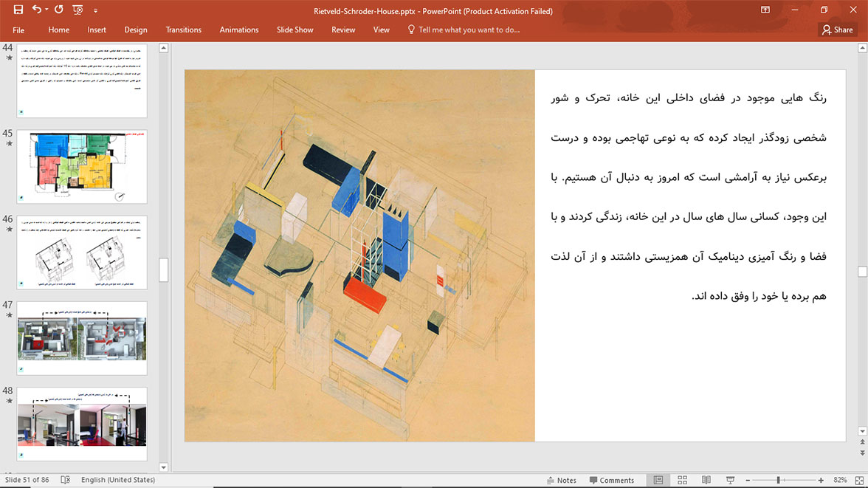Open the Animations tab
The height and width of the screenshot is (488, 868).
239,30
